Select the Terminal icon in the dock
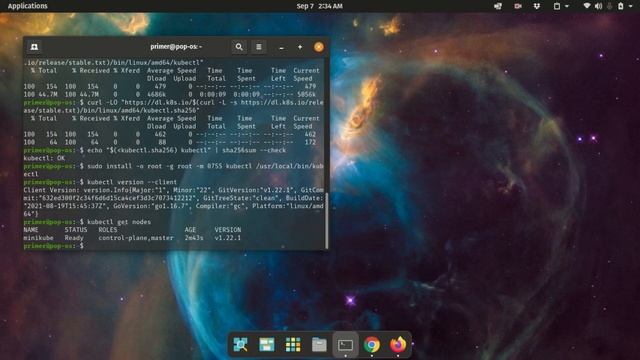The height and width of the screenshot is (360, 640). [x=345, y=345]
